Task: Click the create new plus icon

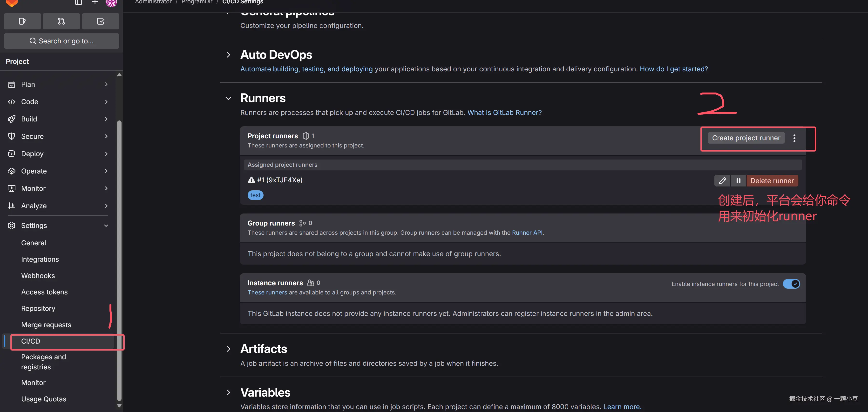Action: (95, 2)
